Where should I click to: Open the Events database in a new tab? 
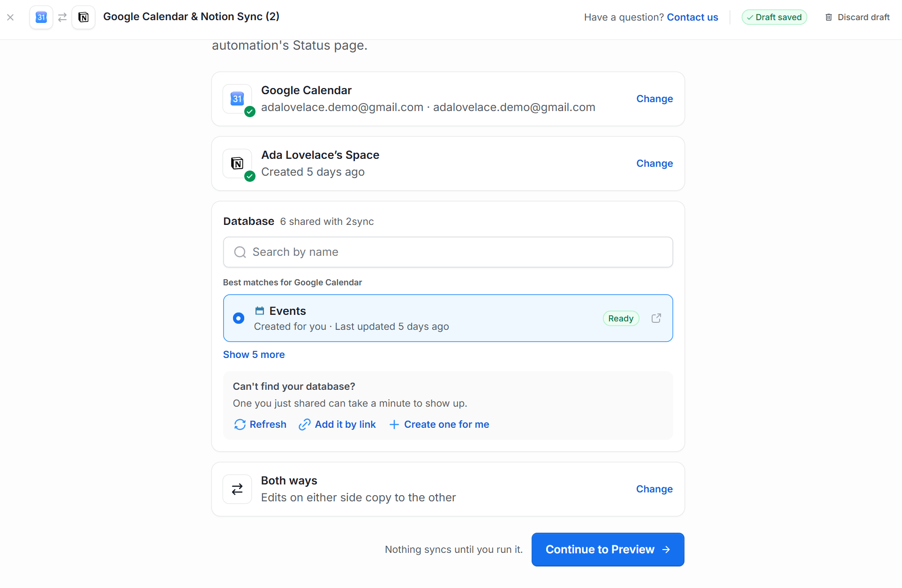point(656,318)
